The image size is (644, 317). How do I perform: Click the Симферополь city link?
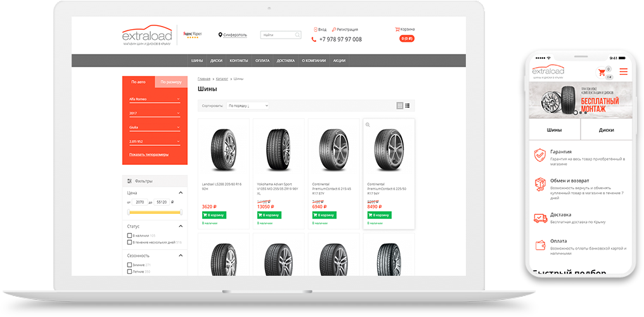235,35
